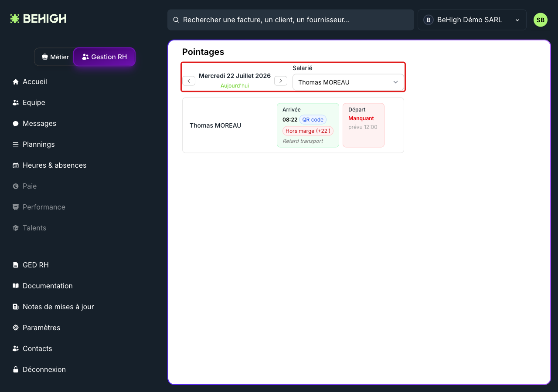Click the Notes de mises à jour icon

tap(16, 307)
